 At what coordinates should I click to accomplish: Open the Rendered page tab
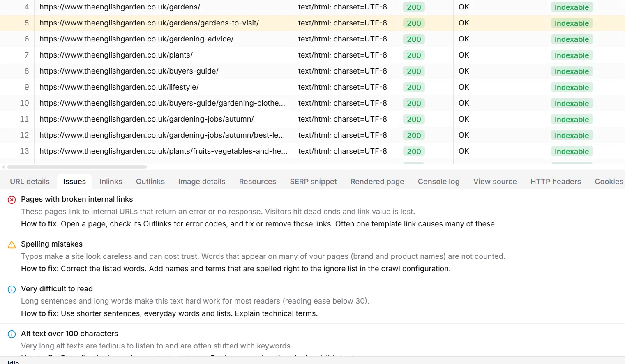377,182
